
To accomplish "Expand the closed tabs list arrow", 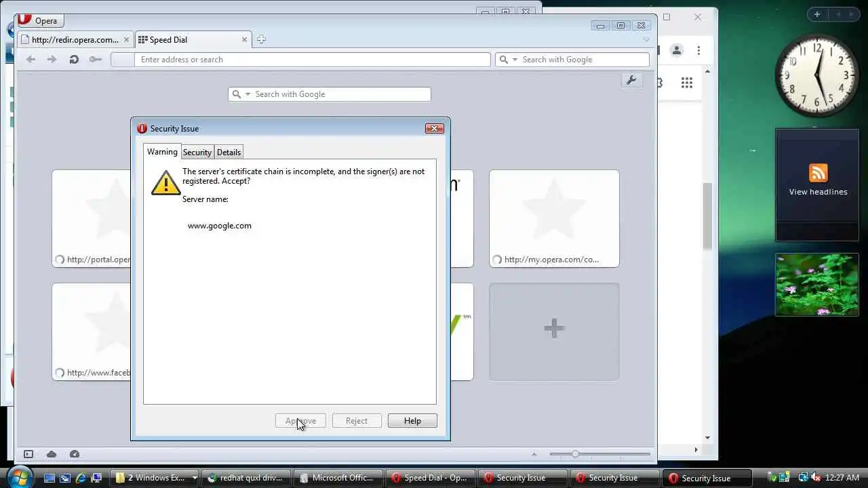I will click(646, 39).
